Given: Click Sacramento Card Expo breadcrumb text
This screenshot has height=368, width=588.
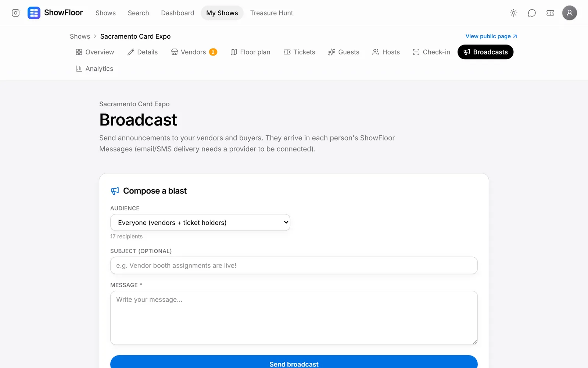Looking at the screenshot, I should pyautogui.click(x=135, y=36).
